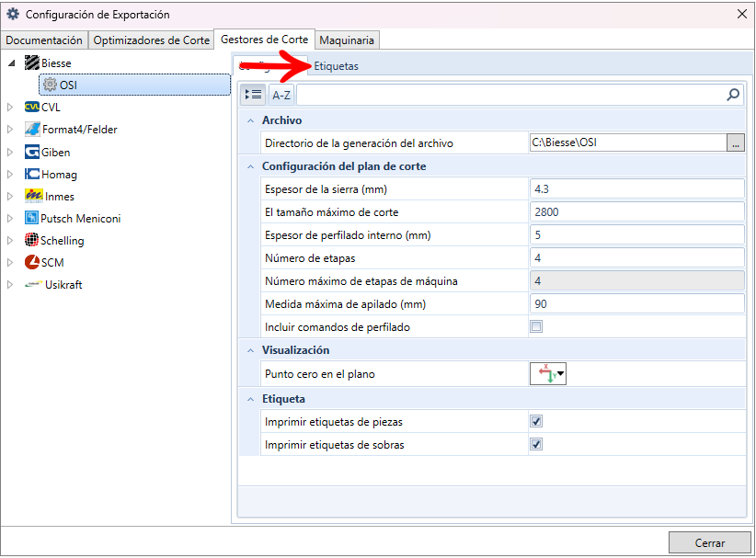
Task: Uncheck Imprimir etiquetas de piezas
Action: coord(536,421)
